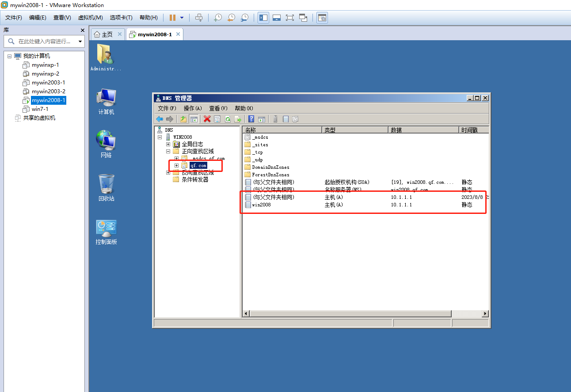Select the 起始授权机构(SOA) record

click(347, 182)
